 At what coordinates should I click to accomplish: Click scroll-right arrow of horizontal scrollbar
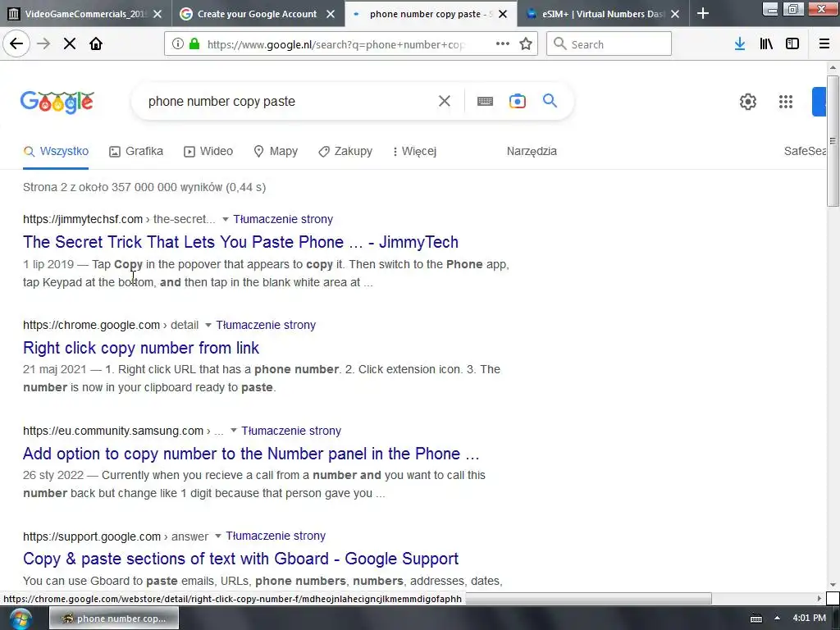click(819, 598)
